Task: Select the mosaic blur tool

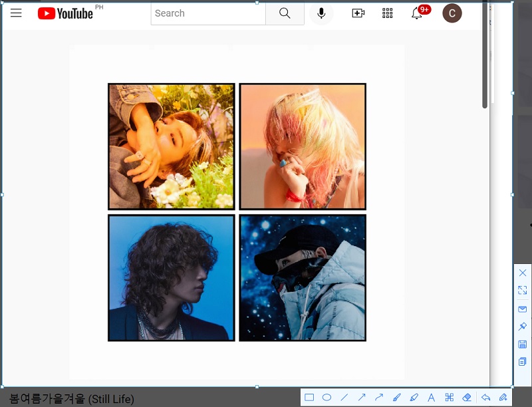Action: 450,397
